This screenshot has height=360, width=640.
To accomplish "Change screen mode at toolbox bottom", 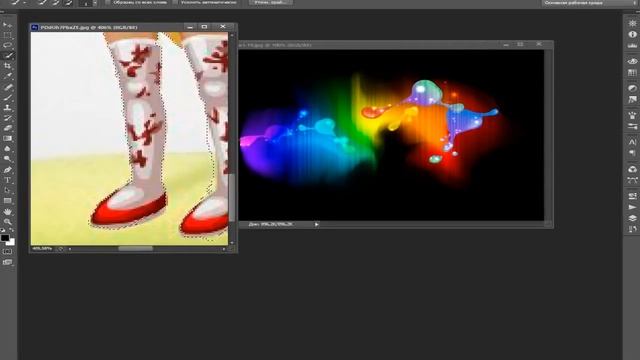I will click(7, 262).
